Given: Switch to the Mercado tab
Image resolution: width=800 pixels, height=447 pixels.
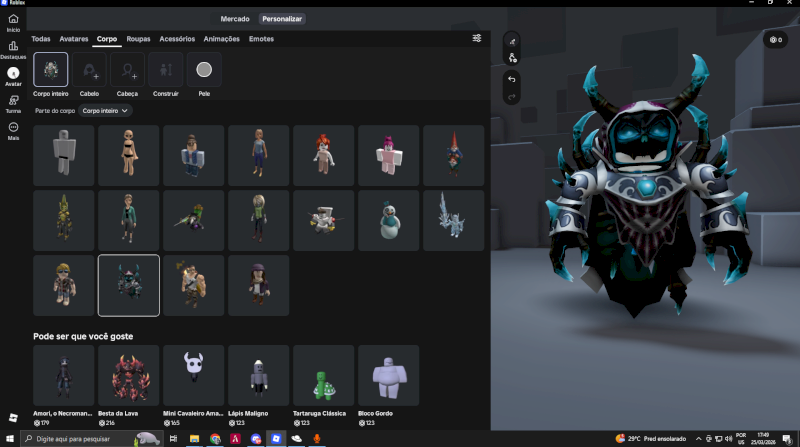Looking at the screenshot, I should [235, 19].
